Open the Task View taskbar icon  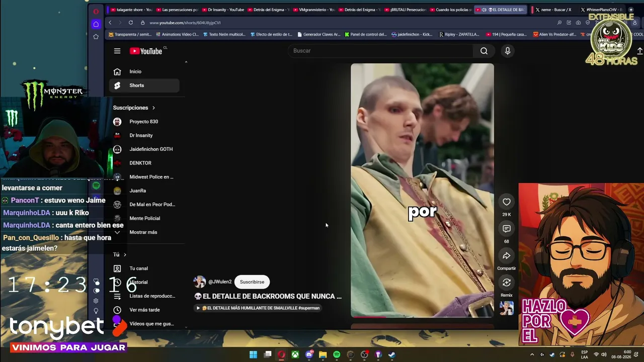268,354
